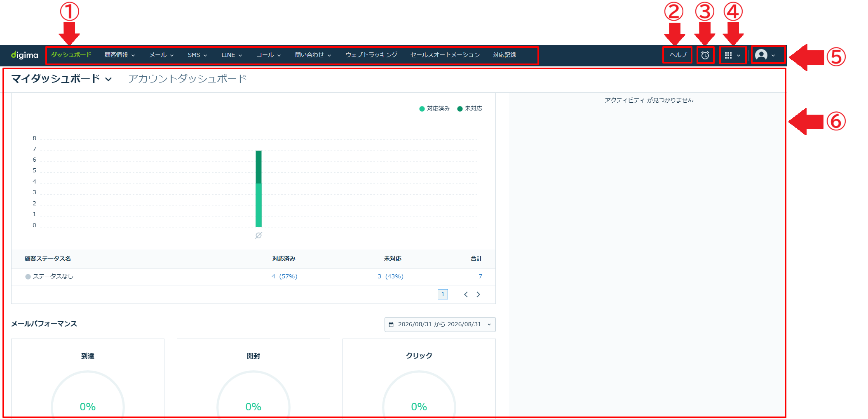This screenshot has height=419, width=868.
Task: Expand the コール dropdown menu
Action: point(268,55)
